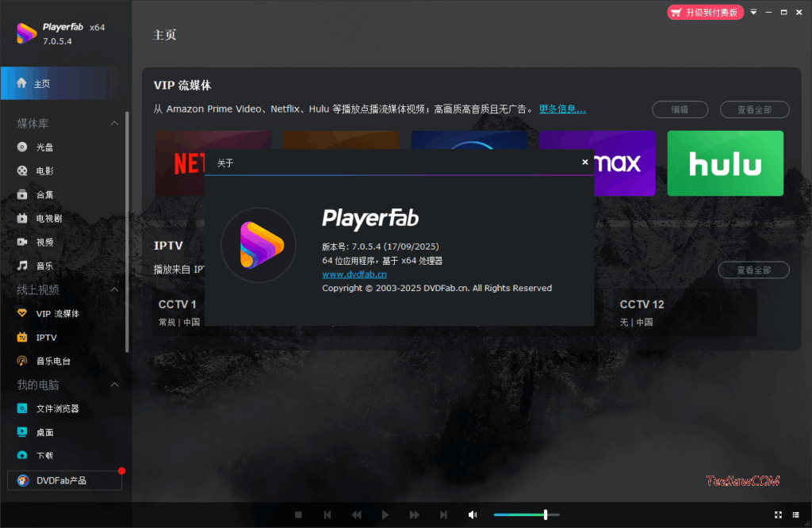The image size is (812, 528).
Task: Click the 版本号 7.0.5.4 text in dialog
Action: (x=381, y=247)
